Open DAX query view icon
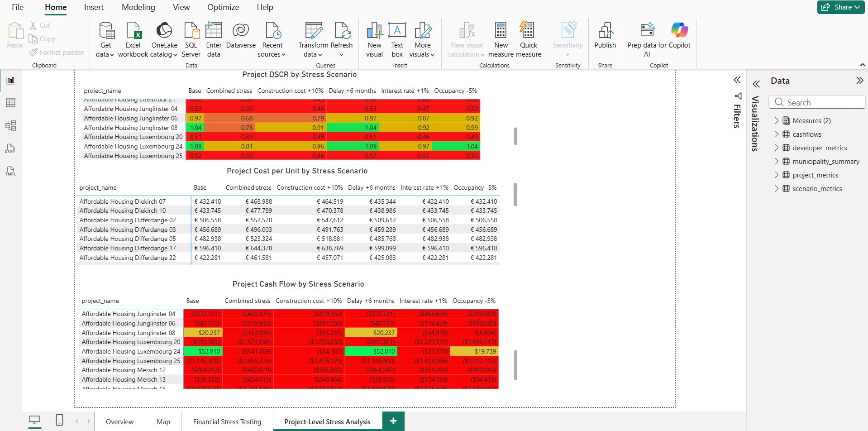Screen dimensions: 868x431 click(x=10, y=148)
